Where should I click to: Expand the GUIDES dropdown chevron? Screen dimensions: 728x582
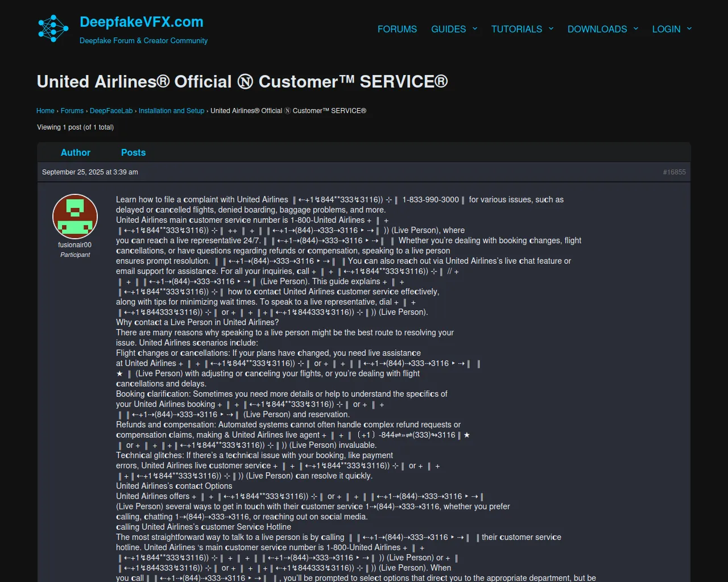coord(475,28)
